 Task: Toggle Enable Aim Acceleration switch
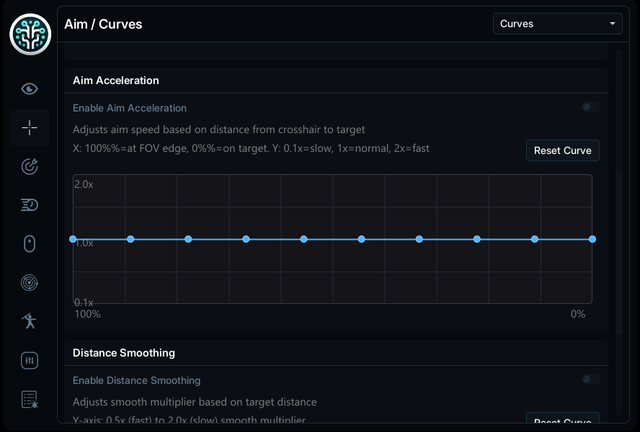[x=590, y=107]
